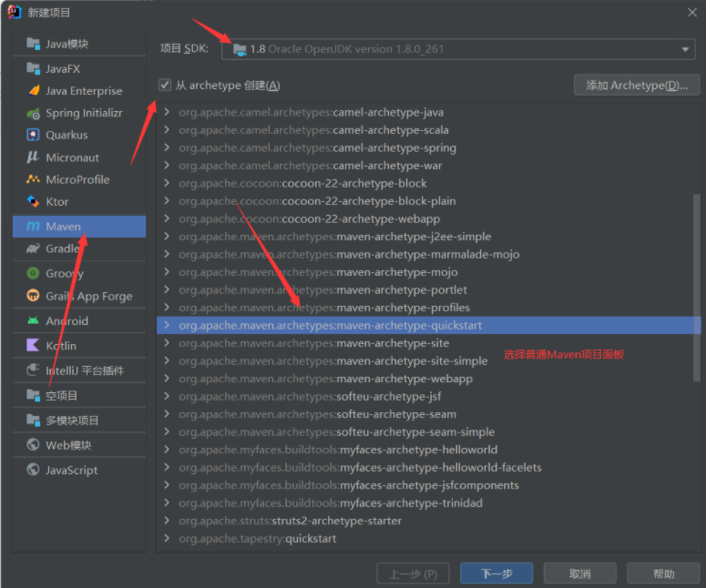Select the Grails App Forge icon
The height and width of the screenshot is (588, 706).
point(33,296)
